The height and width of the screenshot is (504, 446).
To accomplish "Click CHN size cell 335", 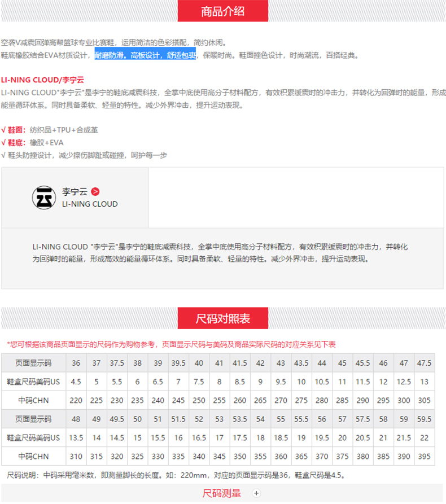I will 178,456.
